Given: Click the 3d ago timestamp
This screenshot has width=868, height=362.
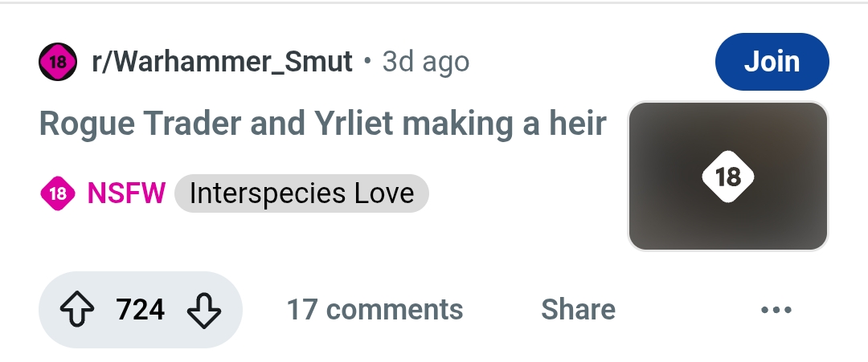Looking at the screenshot, I should point(426,61).
